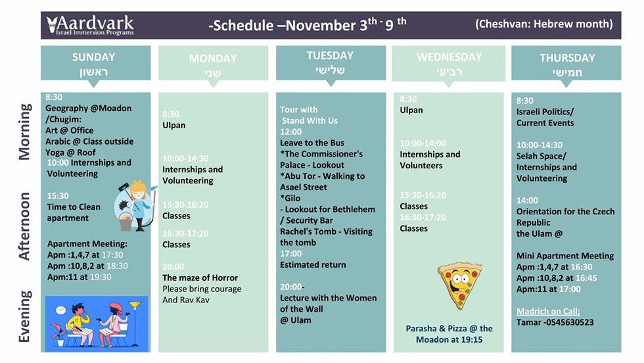Select the WEDNESDAY column header

tap(448, 63)
